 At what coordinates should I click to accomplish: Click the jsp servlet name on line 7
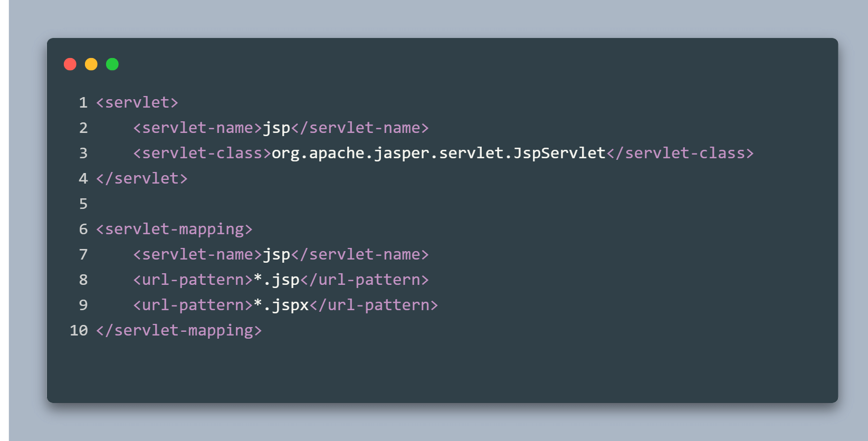pos(276,254)
